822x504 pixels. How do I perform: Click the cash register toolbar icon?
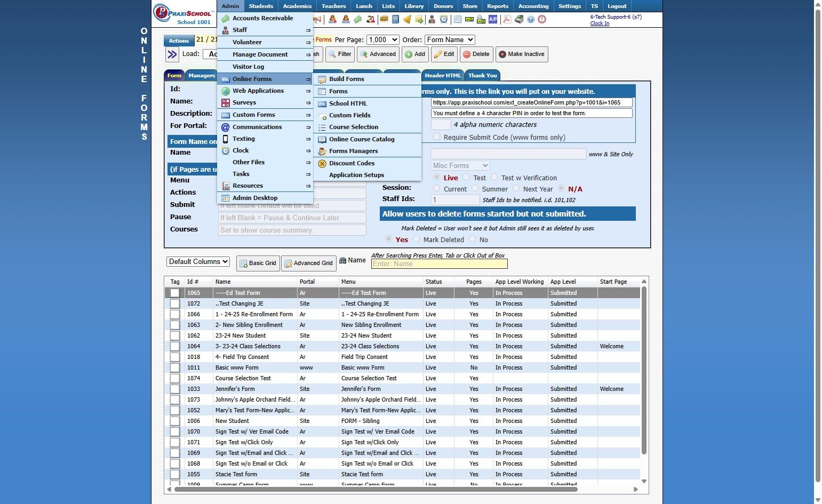click(518, 19)
